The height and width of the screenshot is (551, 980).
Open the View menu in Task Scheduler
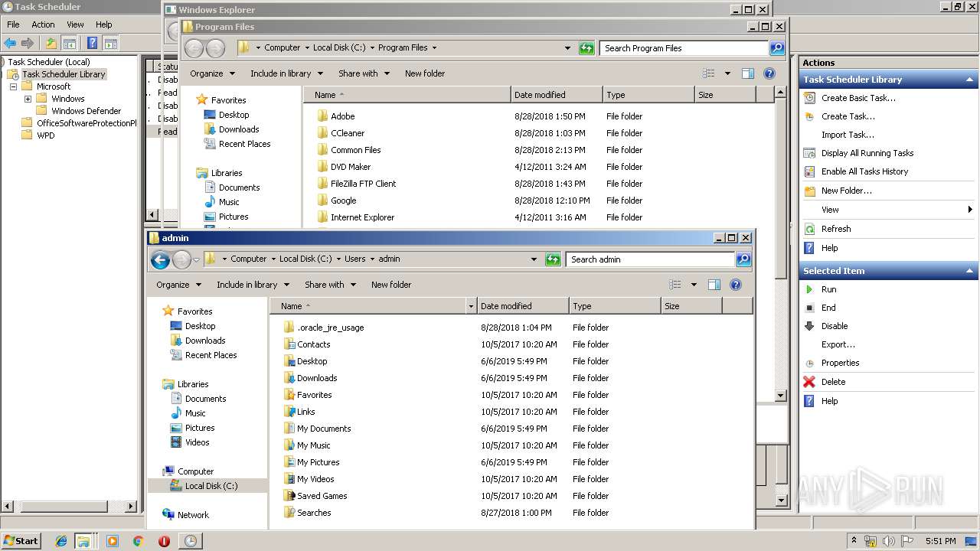75,24
